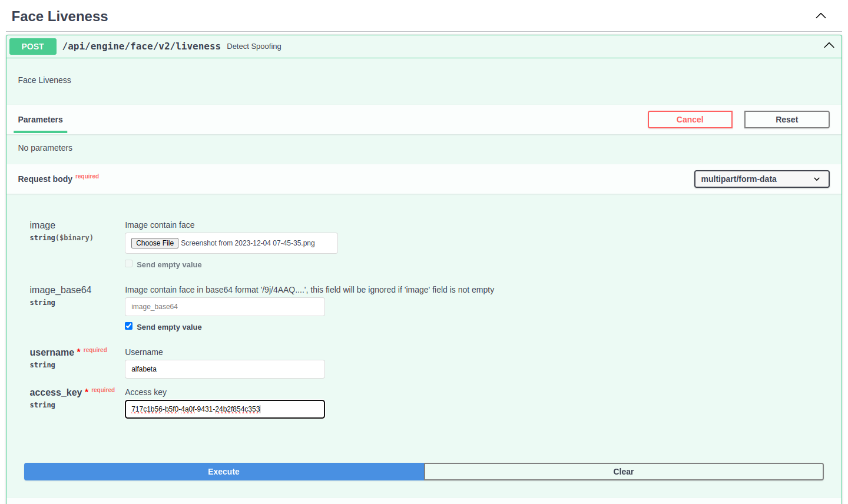Uncheck Send empty value for image_base64
This screenshot has width=848, height=504.
click(x=129, y=326)
